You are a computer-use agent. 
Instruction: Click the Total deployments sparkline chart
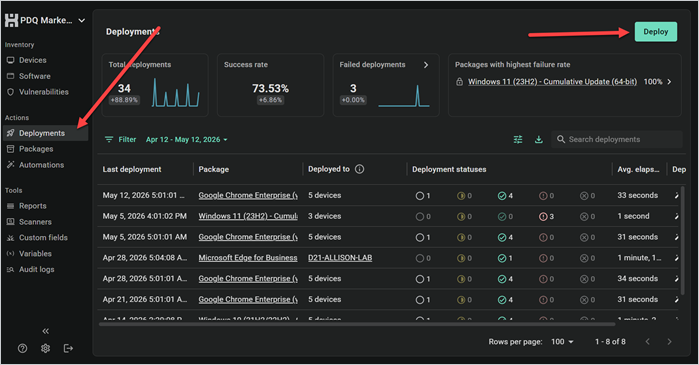176,93
